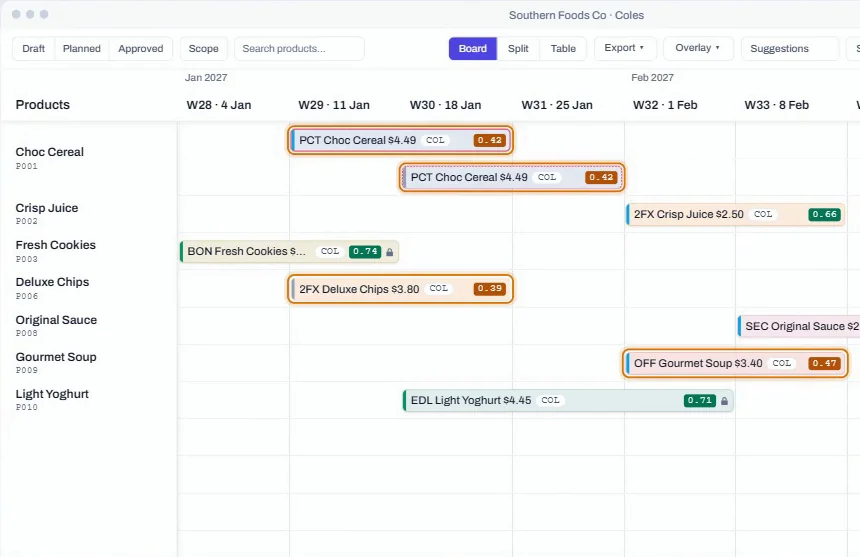
Task: Click lock icon on Fresh Cookies promo
Action: coord(389,252)
